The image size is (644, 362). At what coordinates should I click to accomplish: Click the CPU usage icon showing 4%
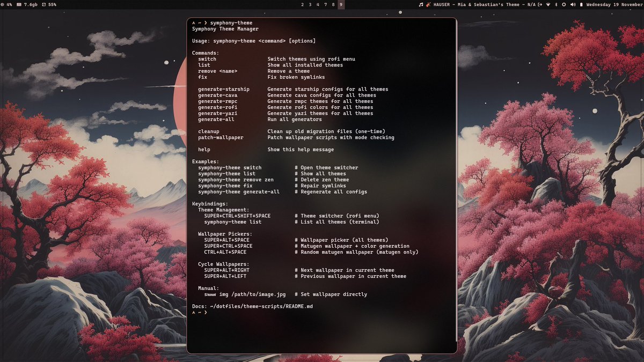coord(5,4)
